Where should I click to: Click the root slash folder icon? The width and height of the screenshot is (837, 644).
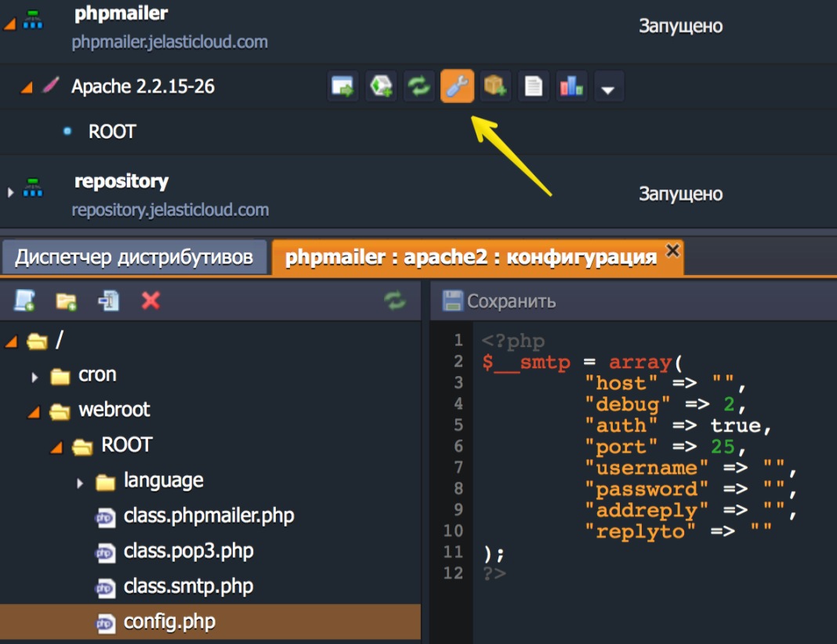tap(38, 340)
